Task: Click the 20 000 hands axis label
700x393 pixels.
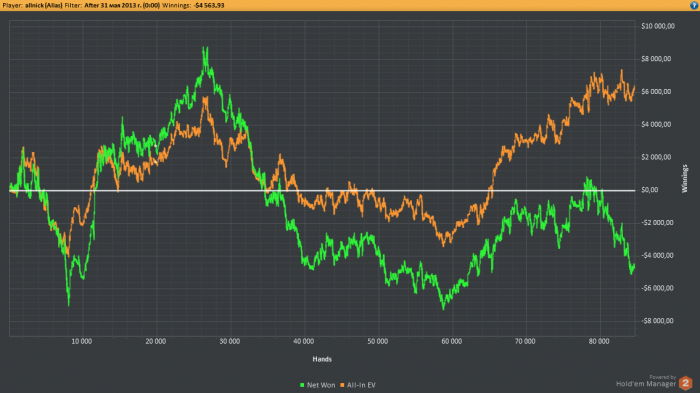Action: tap(155, 341)
